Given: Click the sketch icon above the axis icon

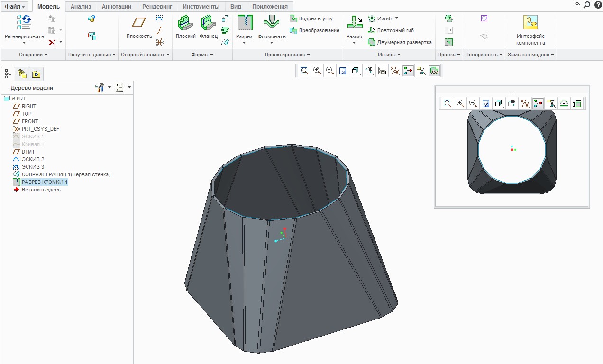Looking at the screenshot, I should click(x=160, y=18).
